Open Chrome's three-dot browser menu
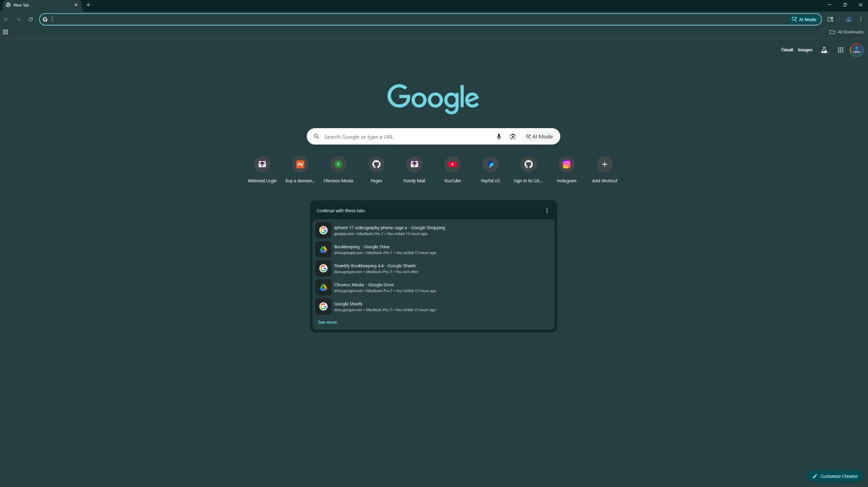The height and width of the screenshot is (487, 868). (x=860, y=19)
